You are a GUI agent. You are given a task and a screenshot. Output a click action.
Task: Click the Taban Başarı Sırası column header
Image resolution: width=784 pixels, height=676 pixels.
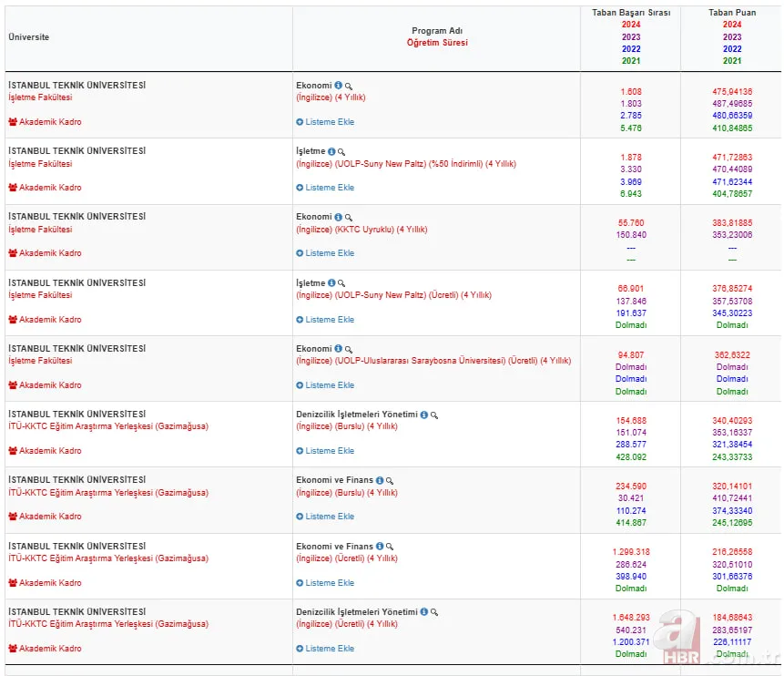tap(630, 14)
